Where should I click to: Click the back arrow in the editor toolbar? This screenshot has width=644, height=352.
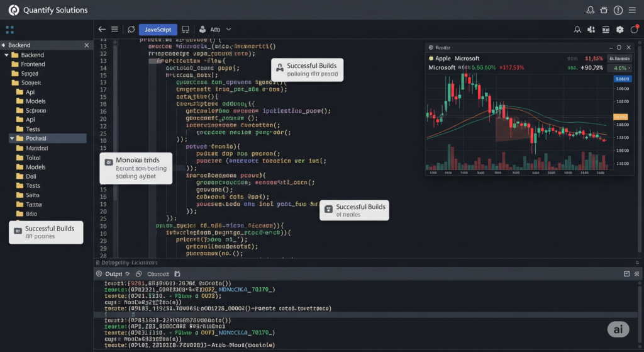point(102,29)
